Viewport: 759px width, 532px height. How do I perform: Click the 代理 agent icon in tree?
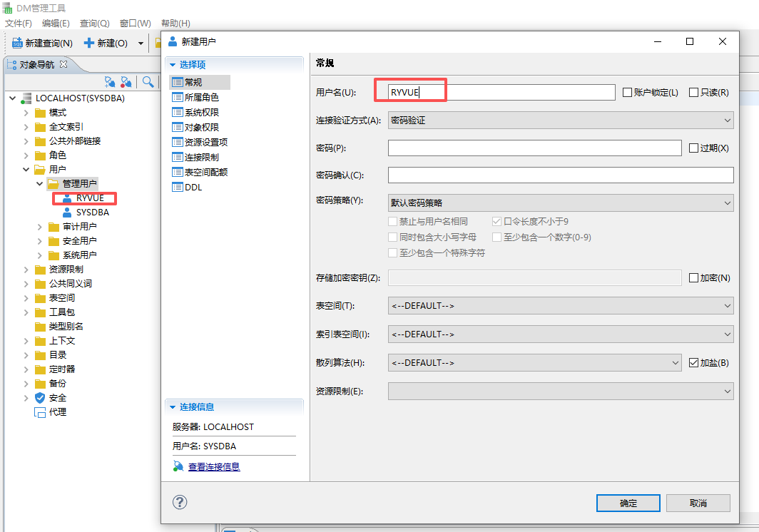tap(40, 412)
